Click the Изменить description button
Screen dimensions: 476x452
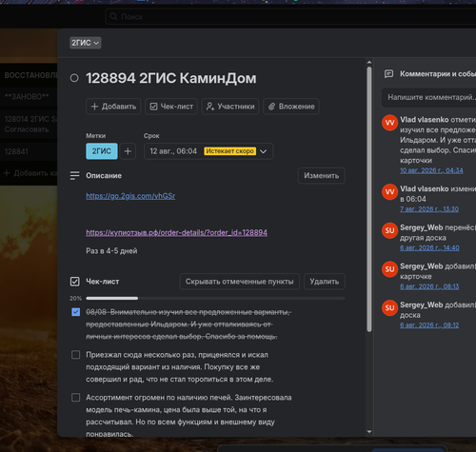pos(321,175)
